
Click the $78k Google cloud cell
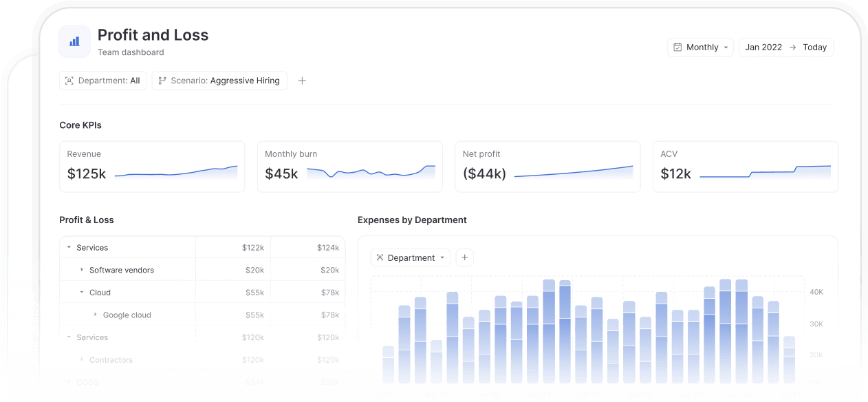pyautogui.click(x=330, y=315)
